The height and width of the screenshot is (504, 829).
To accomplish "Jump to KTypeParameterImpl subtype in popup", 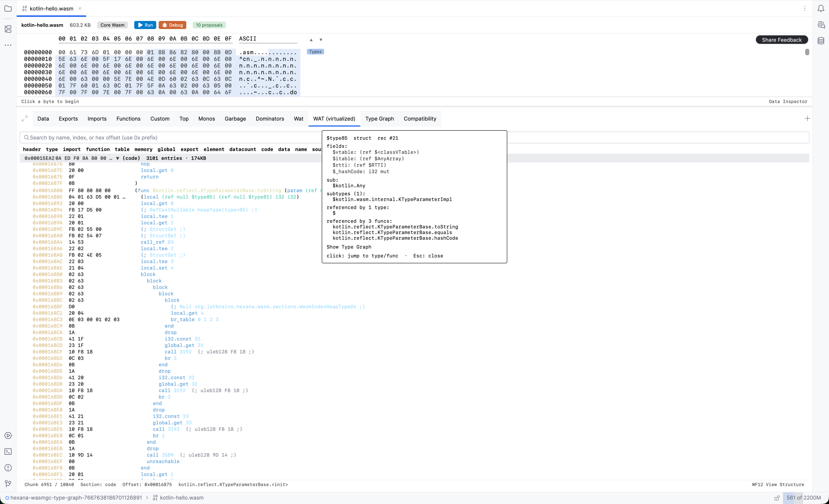I will click(392, 199).
